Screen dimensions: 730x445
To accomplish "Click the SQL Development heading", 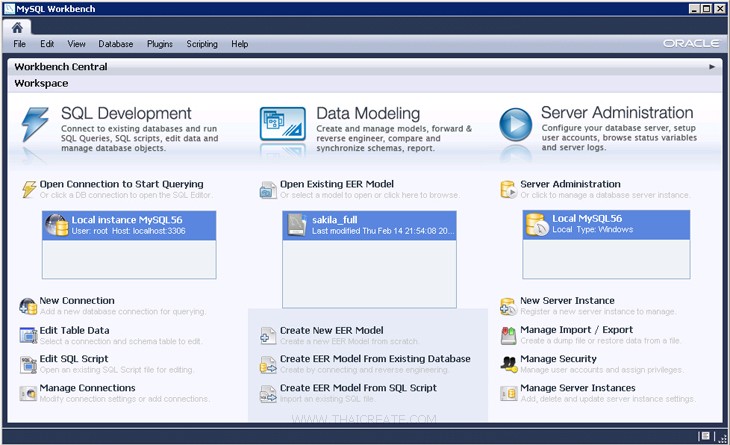I will pyautogui.click(x=126, y=113).
